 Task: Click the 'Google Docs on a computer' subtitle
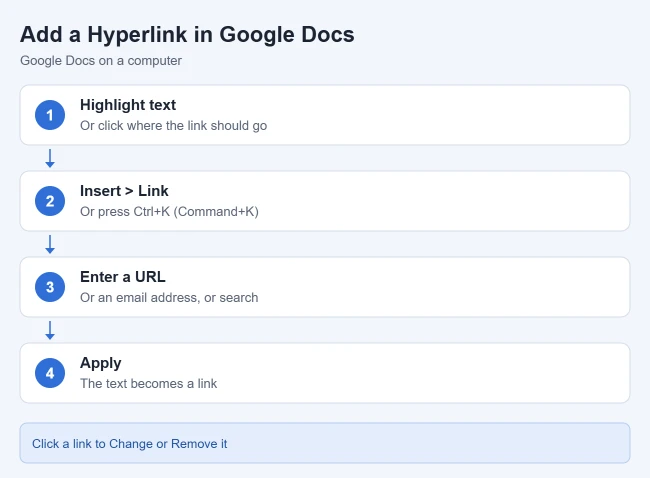point(101,61)
